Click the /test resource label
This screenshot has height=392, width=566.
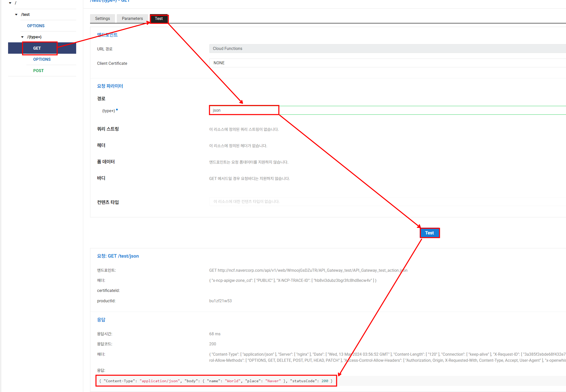point(25,15)
